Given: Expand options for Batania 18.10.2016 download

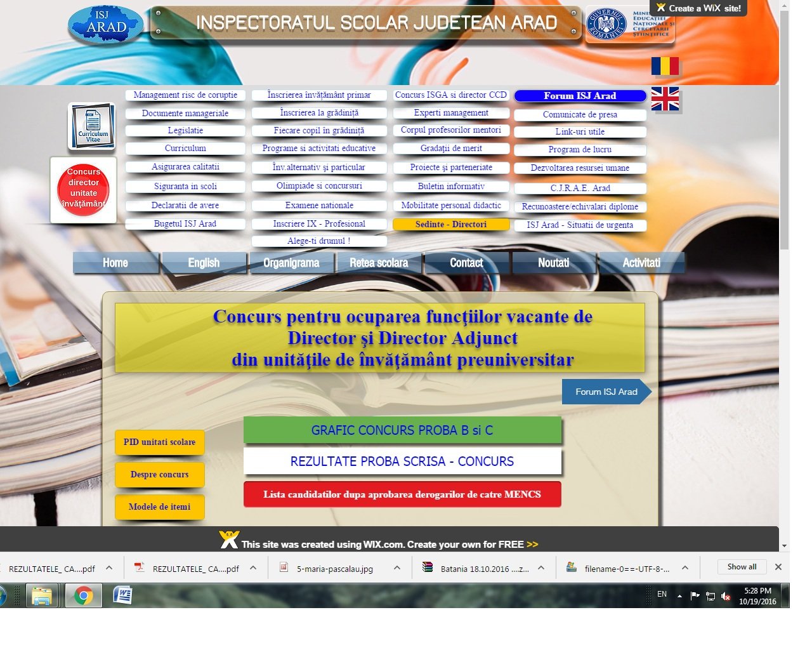Looking at the screenshot, I should (541, 568).
